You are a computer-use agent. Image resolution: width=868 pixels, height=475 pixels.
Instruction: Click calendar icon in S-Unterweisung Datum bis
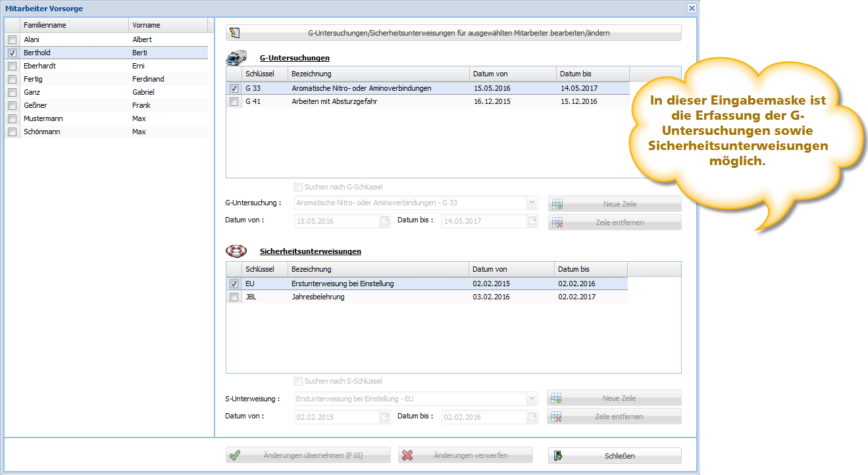(531, 417)
